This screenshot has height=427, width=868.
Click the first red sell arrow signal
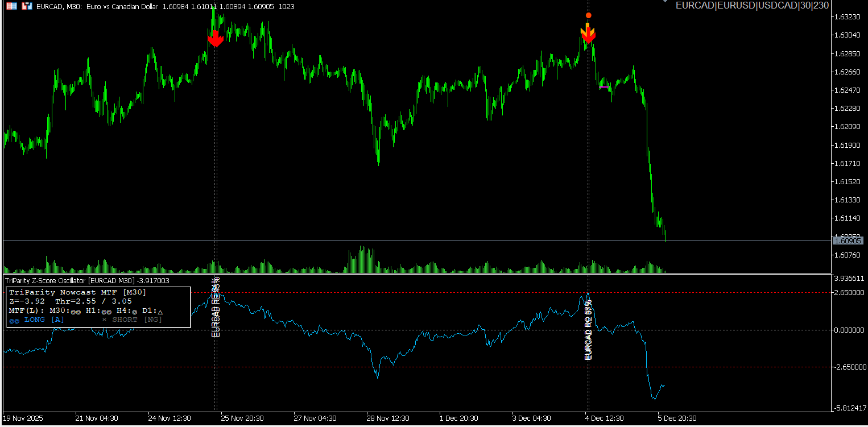215,39
